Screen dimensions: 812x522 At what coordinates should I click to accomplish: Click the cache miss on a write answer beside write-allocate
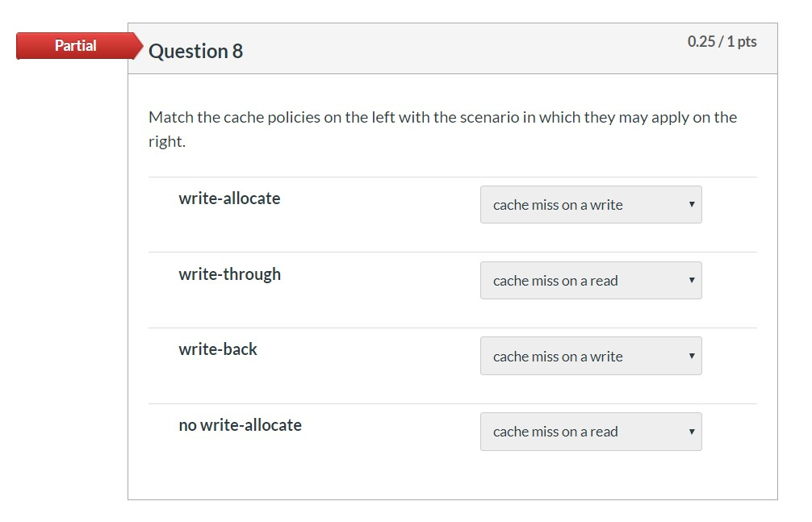(x=558, y=205)
